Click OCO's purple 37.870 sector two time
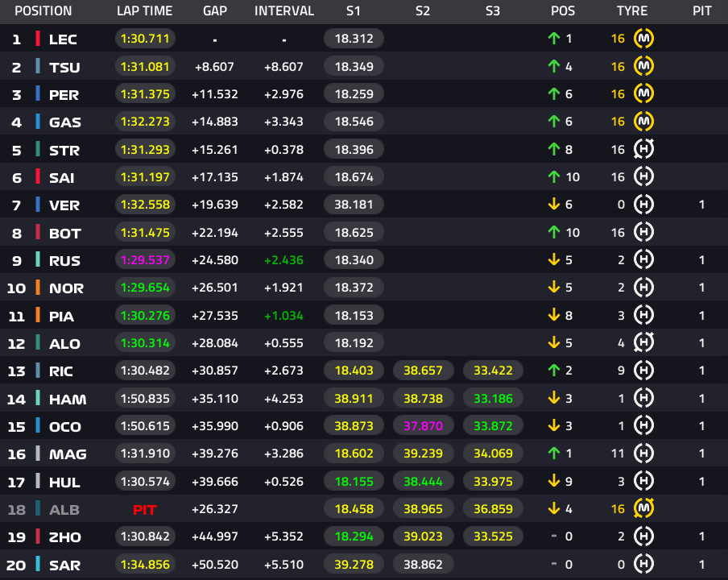The image size is (728, 580). tap(423, 426)
